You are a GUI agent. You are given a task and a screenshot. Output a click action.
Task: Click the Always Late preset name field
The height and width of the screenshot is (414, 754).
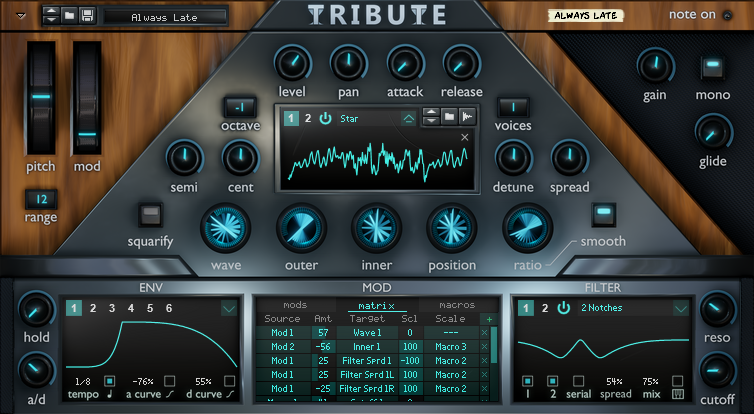point(164,18)
